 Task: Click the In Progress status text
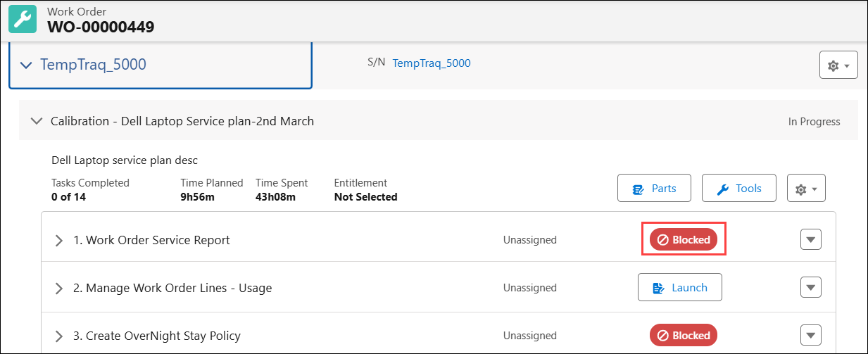(x=814, y=121)
